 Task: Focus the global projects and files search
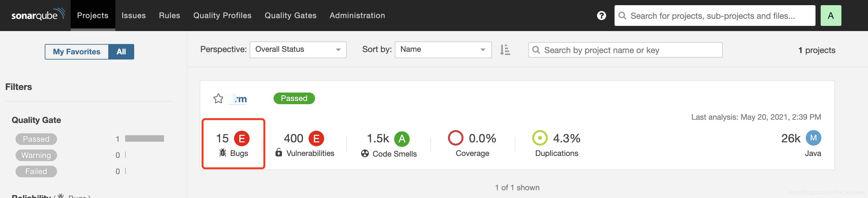pyautogui.click(x=715, y=16)
